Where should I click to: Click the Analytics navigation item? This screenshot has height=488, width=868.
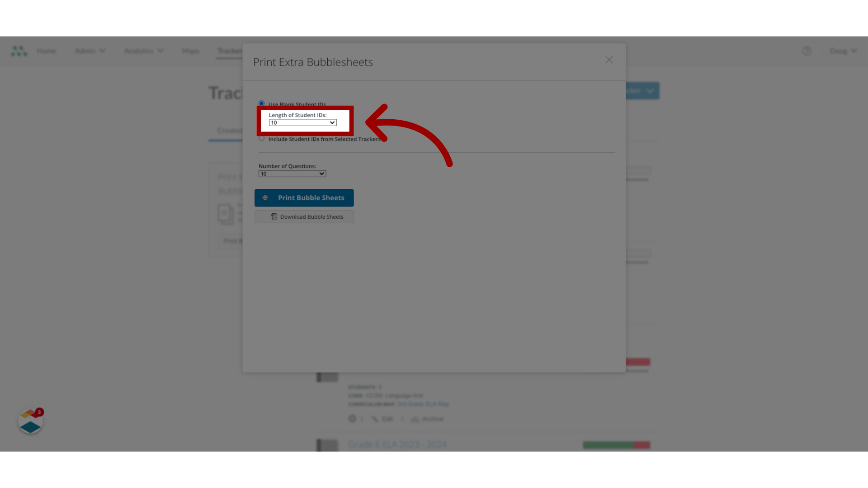tap(143, 51)
